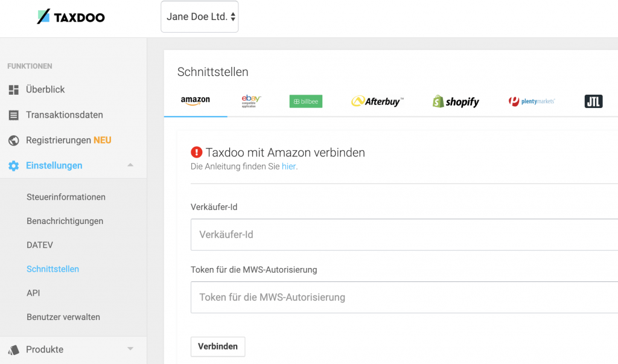The image size is (618, 364).
Task: Open Benachrichtigungen settings
Action: [x=65, y=221]
